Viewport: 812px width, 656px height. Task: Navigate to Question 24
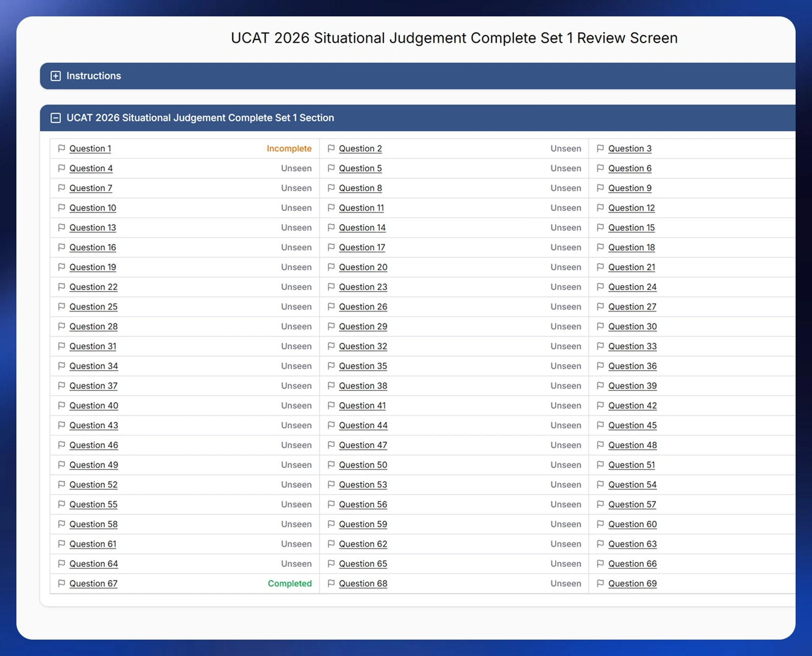pyautogui.click(x=633, y=287)
